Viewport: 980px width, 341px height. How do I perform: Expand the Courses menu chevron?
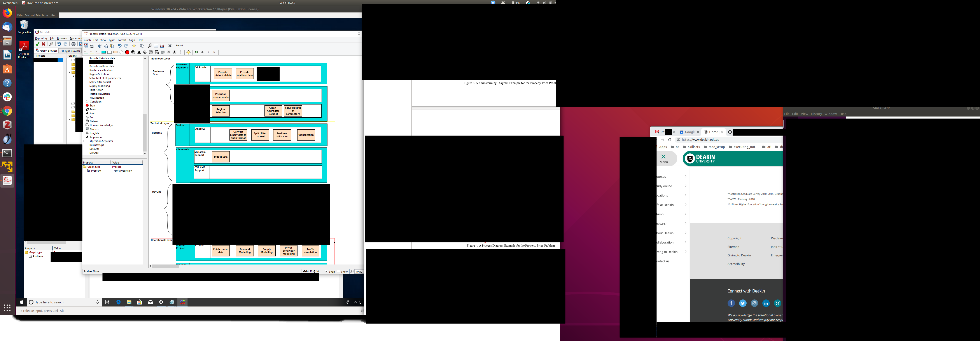(x=686, y=176)
